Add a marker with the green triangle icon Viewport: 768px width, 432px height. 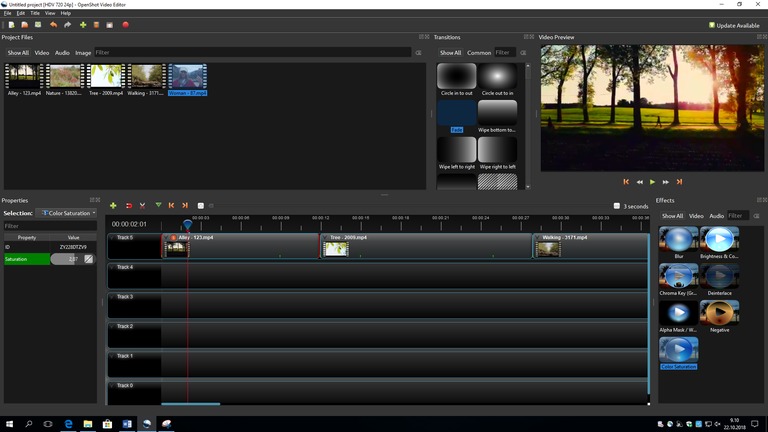point(158,205)
